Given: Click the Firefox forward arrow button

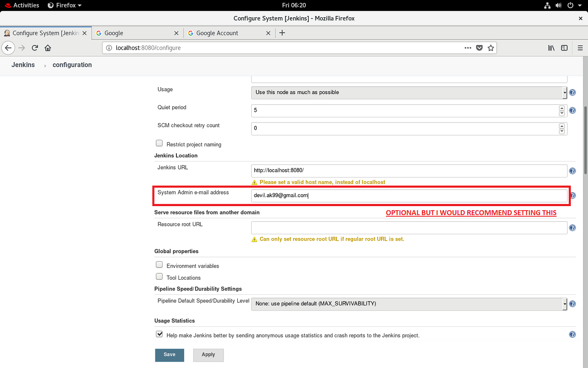Looking at the screenshot, I should click(x=22, y=48).
